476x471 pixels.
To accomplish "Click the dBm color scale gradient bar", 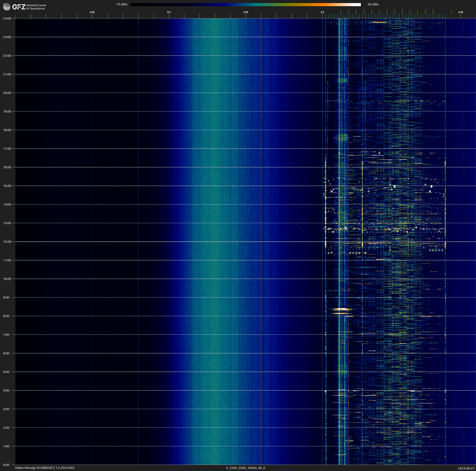I will pos(245,4).
